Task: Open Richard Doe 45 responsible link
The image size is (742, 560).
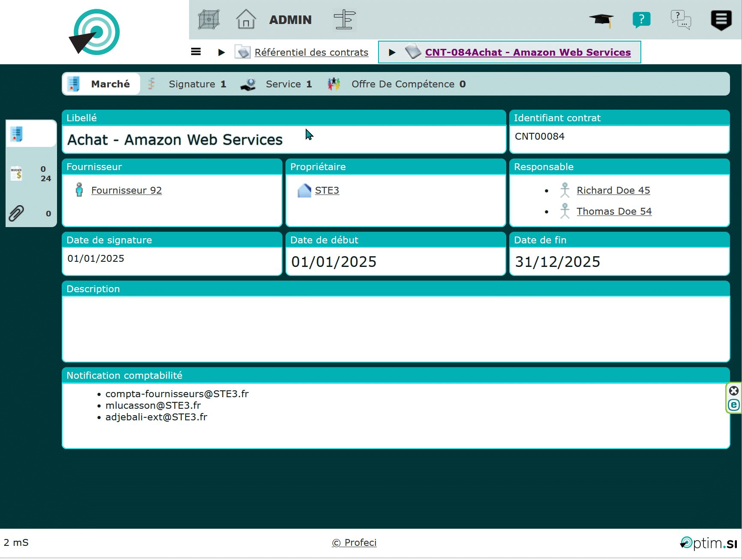Action: [613, 190]
